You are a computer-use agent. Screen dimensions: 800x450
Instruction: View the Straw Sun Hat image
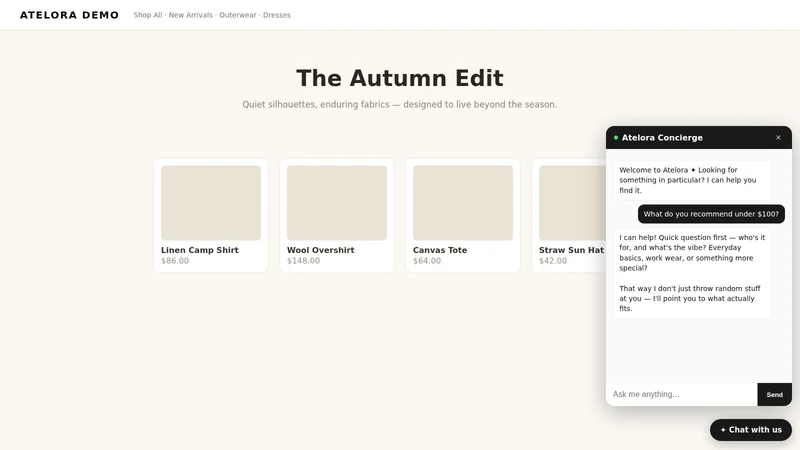click(572, 203)
